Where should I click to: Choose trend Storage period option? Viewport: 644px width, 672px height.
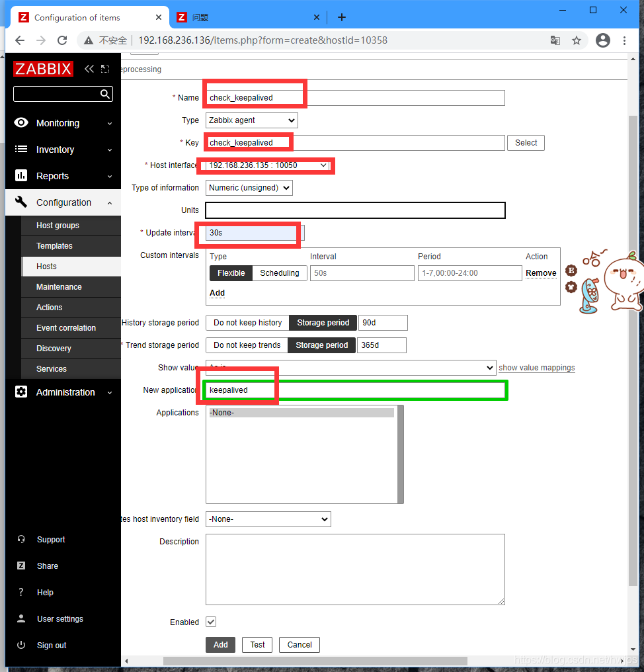coord(322,345)
